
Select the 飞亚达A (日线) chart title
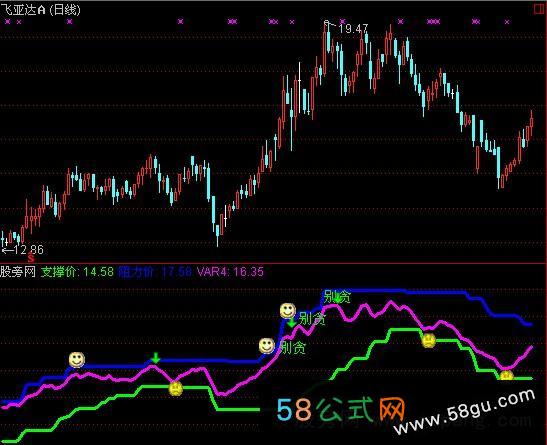point(40,9)
